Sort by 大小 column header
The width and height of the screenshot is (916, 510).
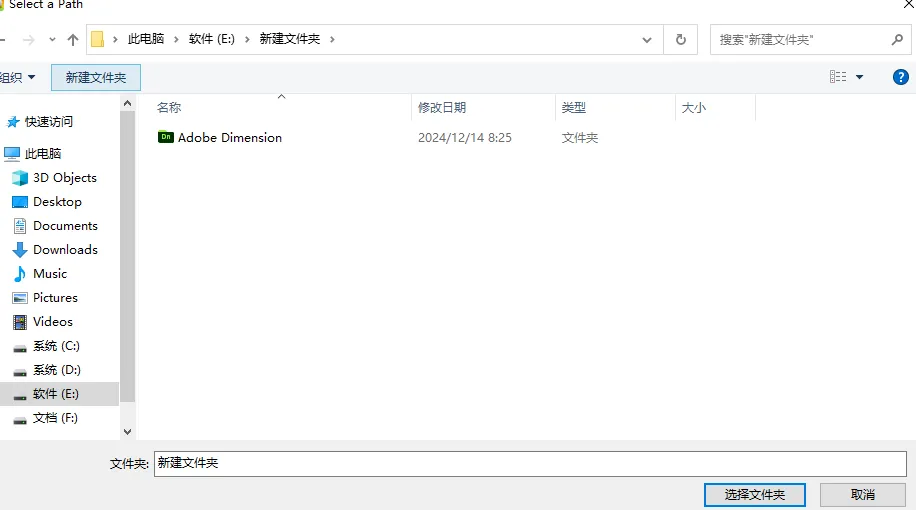point(694,107)
